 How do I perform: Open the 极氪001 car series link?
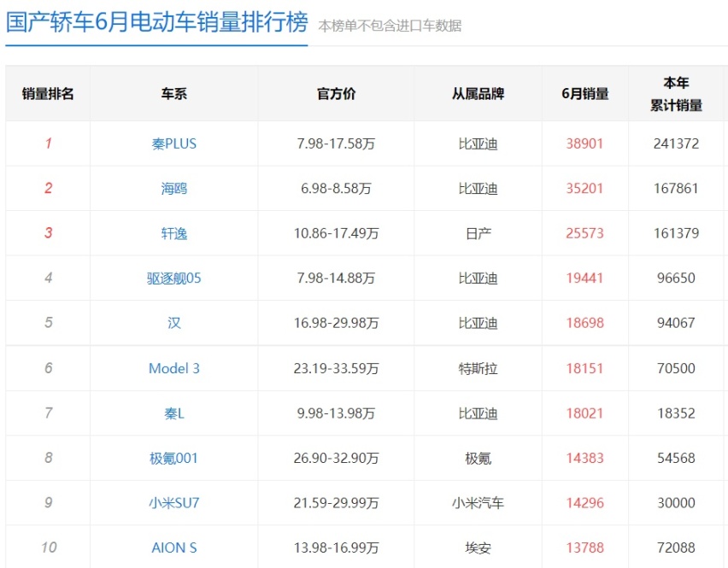tap(174, 458)
